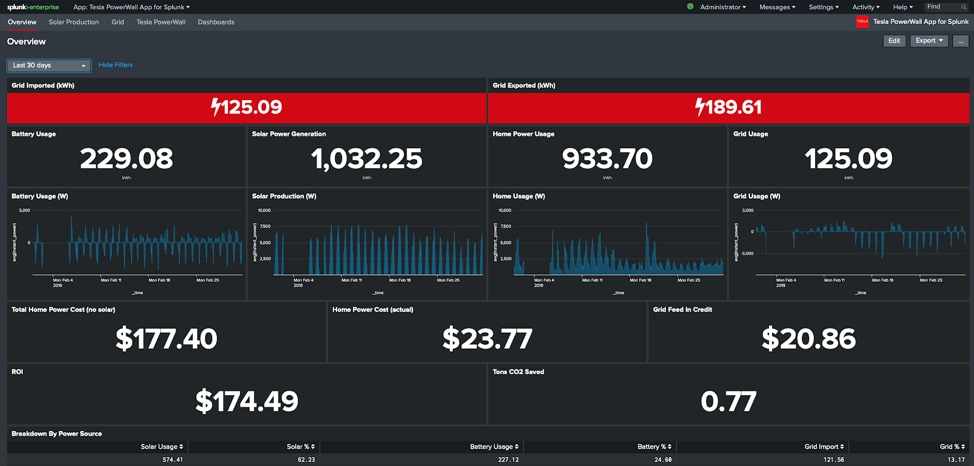
Task: Sort table by Solar Usage column
Action: [160, 447]
